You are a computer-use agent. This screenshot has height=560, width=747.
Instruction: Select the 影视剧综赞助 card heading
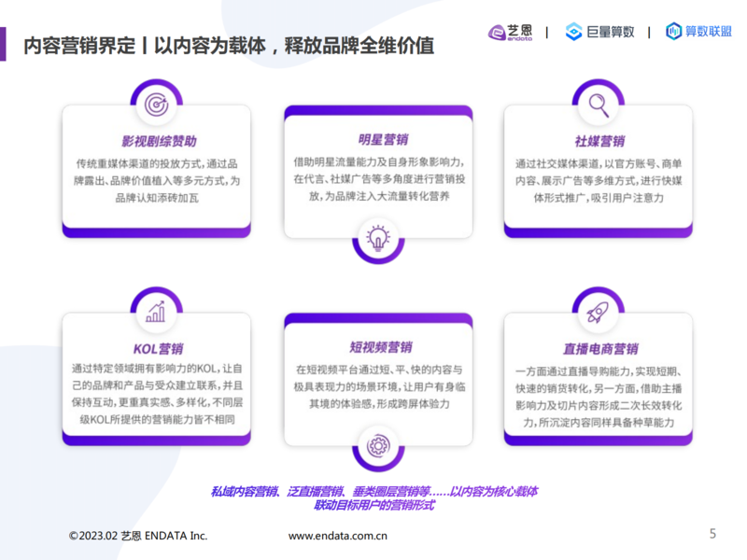click(157, 142)
